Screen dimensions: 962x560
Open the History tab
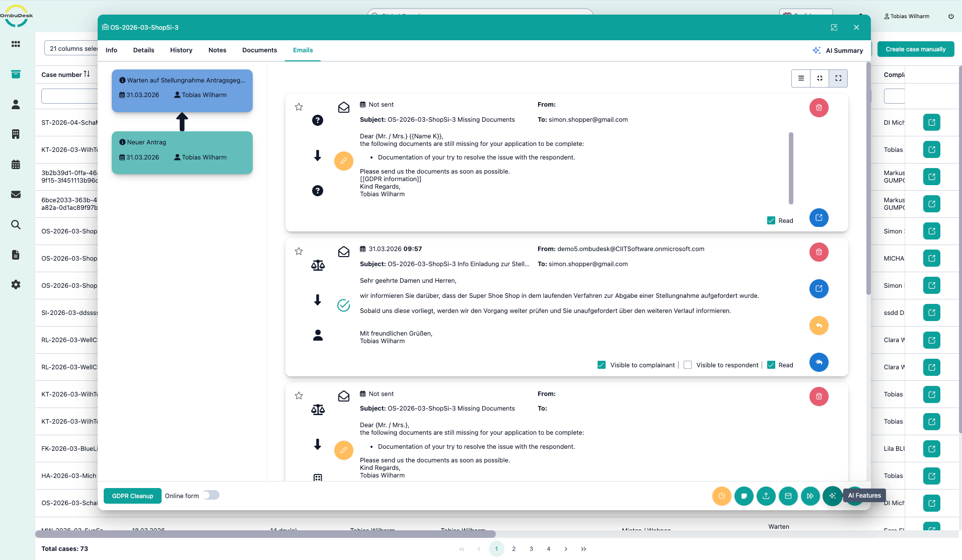[x=181, y=50]
